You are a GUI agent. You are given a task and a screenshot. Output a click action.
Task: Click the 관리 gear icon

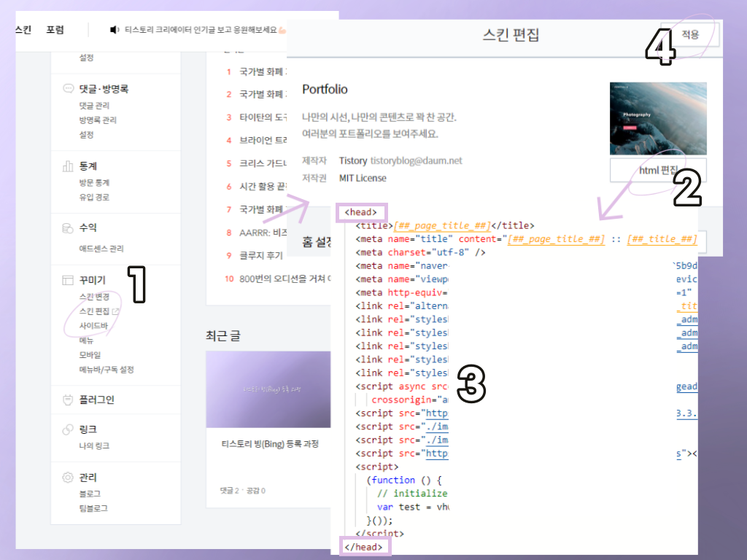tap(68, 477)
